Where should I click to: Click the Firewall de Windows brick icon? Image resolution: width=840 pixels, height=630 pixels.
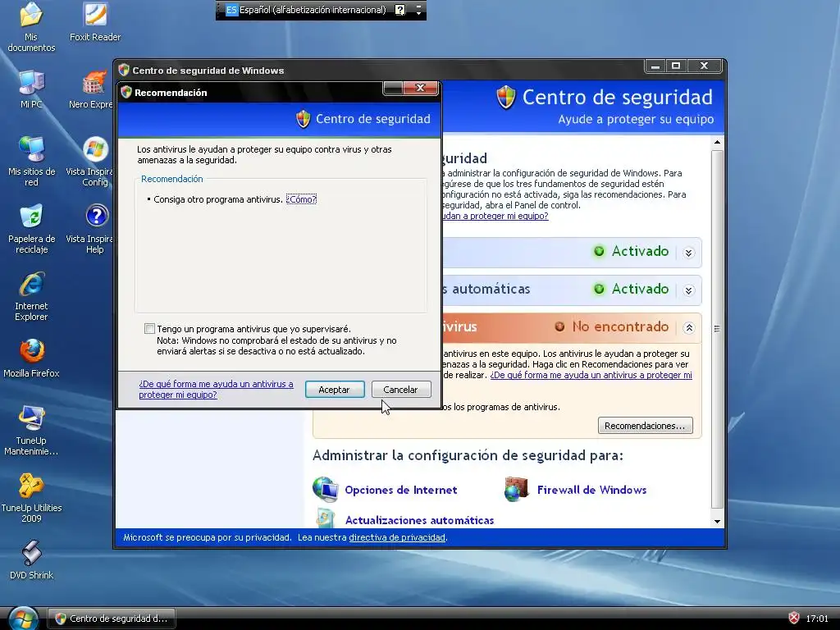point(517,489)
